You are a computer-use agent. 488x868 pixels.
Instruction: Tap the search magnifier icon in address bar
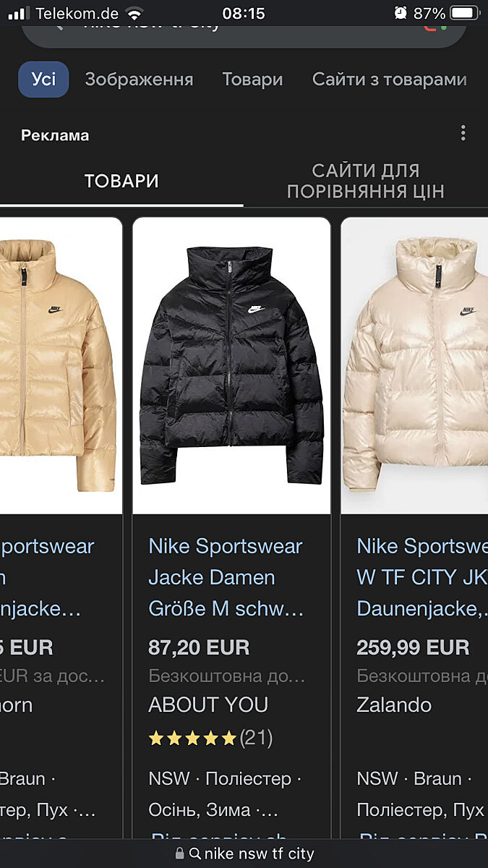click(195, 854)
